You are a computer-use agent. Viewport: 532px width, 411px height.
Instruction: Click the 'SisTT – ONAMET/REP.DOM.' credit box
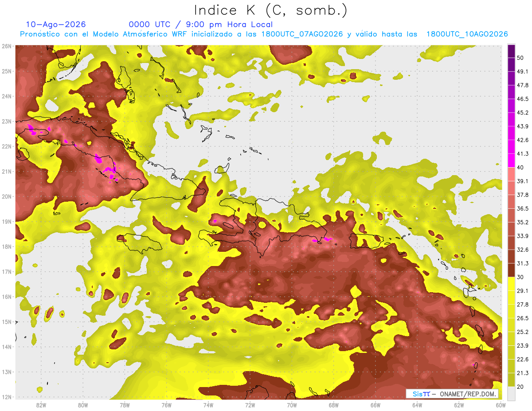point(452,394)
